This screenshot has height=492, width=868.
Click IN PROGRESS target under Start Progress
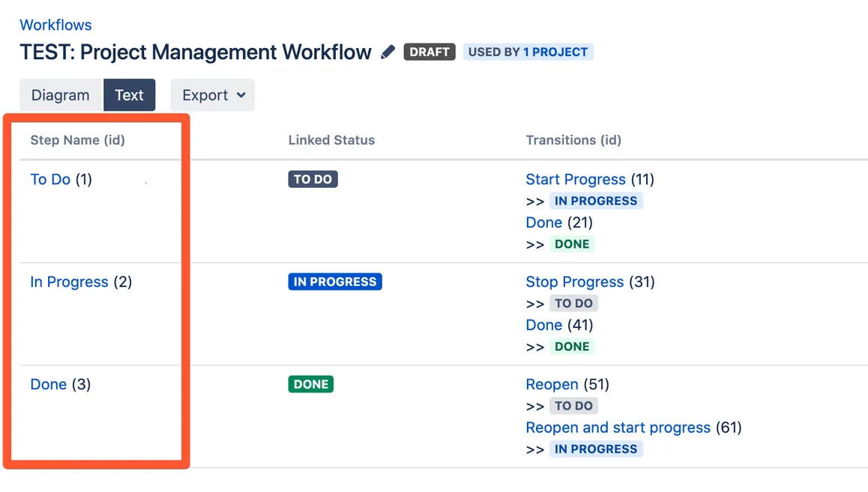point(596,201)
